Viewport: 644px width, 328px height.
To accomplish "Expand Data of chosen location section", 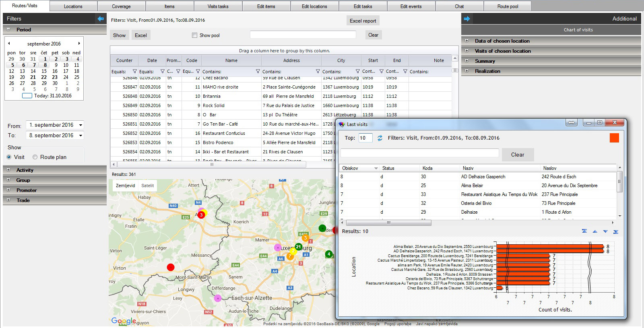I will (467, 41).
